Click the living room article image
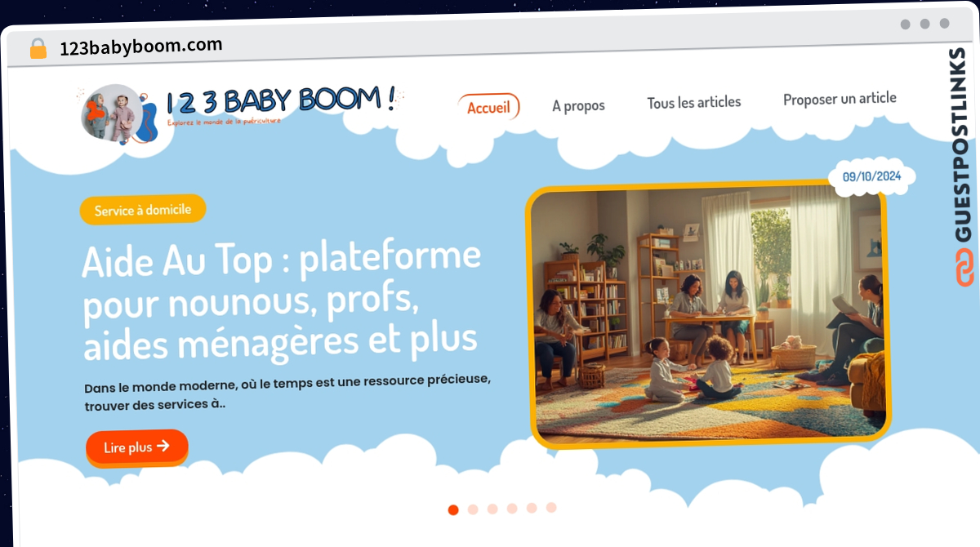This screenshot has height=547, width=980. pyautogui.click(x=708, y=314)
